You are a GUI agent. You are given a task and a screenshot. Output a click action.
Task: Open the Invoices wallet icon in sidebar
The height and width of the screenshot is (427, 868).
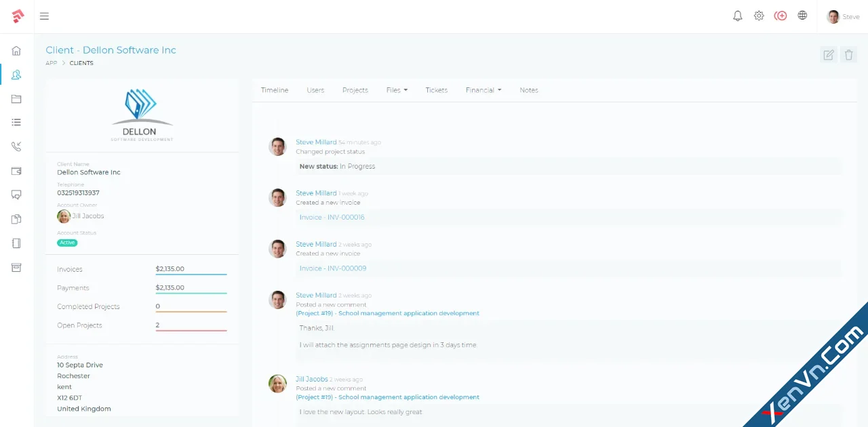(16, 171)
